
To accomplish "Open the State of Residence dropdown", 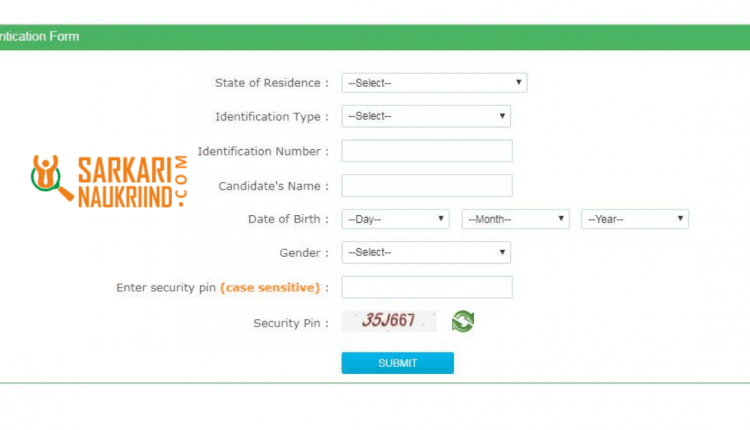I will [434, 83].
